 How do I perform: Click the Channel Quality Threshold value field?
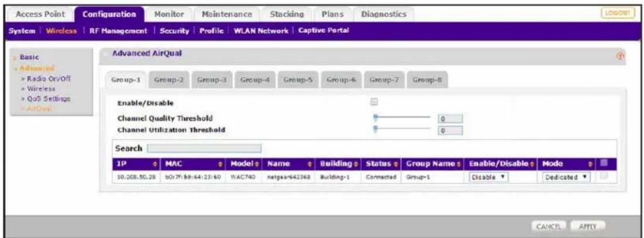[x=450, y=120]
